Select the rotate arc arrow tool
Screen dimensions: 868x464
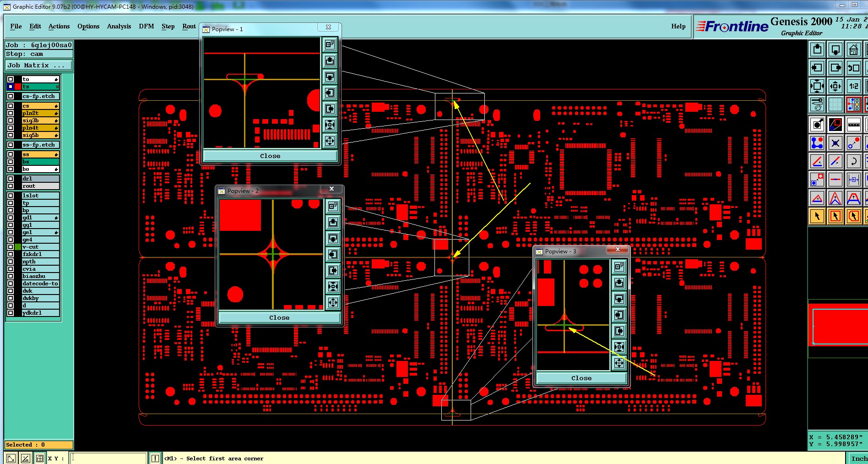coord(854,161)
